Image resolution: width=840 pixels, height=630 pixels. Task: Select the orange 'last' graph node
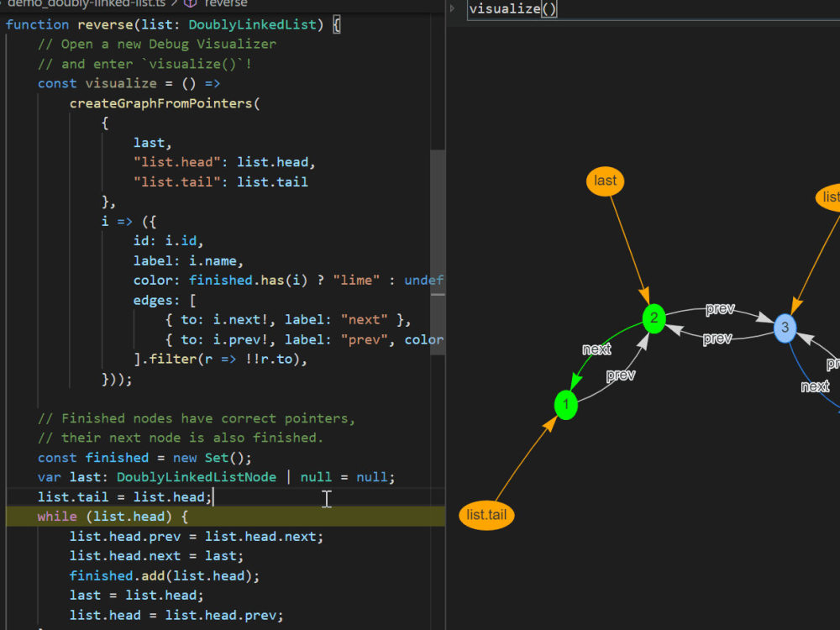[605, 181]
